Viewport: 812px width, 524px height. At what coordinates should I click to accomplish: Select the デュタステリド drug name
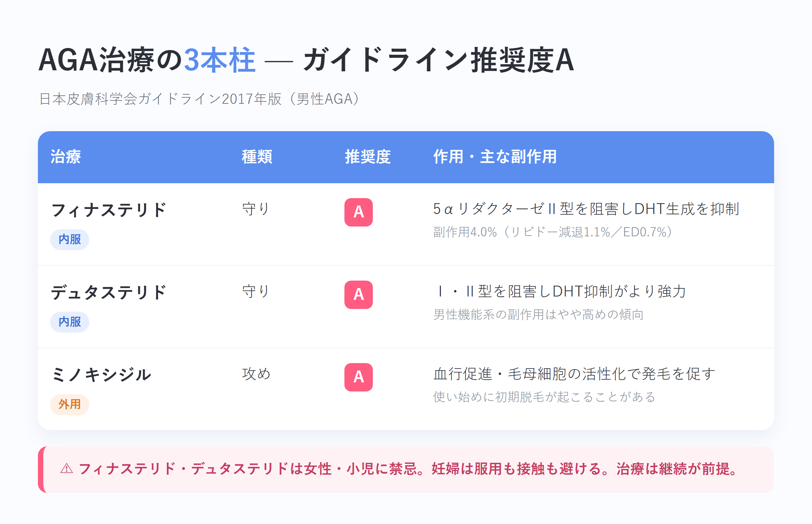[x=109, y=292]
